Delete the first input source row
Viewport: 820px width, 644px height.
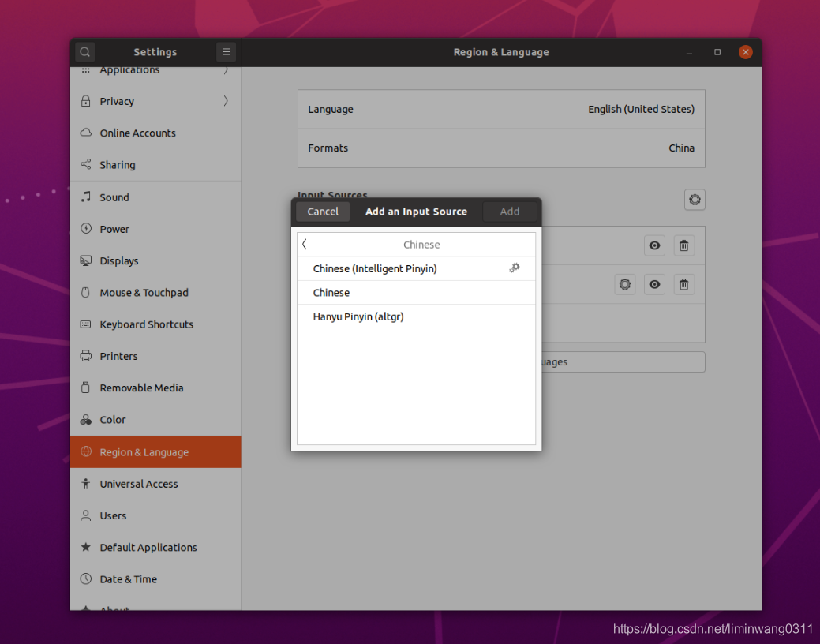point(683,245)
